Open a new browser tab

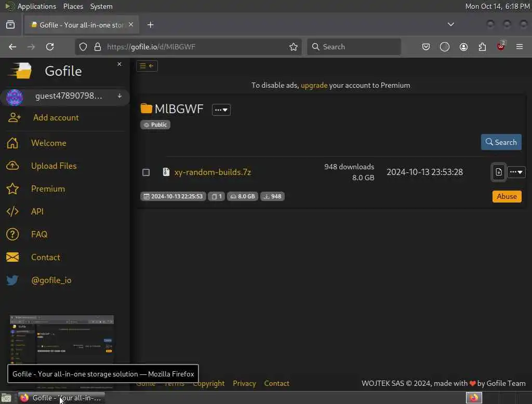click(151, 25)
